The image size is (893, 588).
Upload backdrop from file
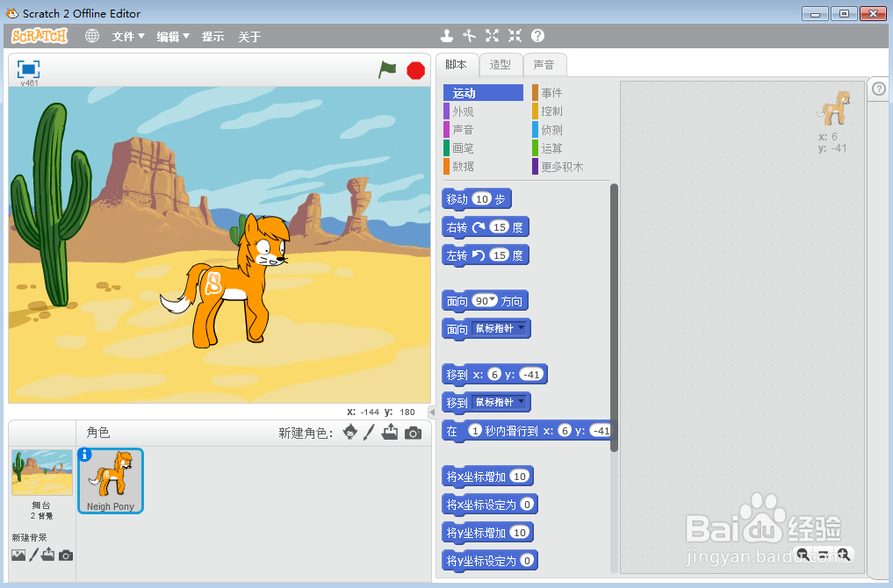click(47, 555)
